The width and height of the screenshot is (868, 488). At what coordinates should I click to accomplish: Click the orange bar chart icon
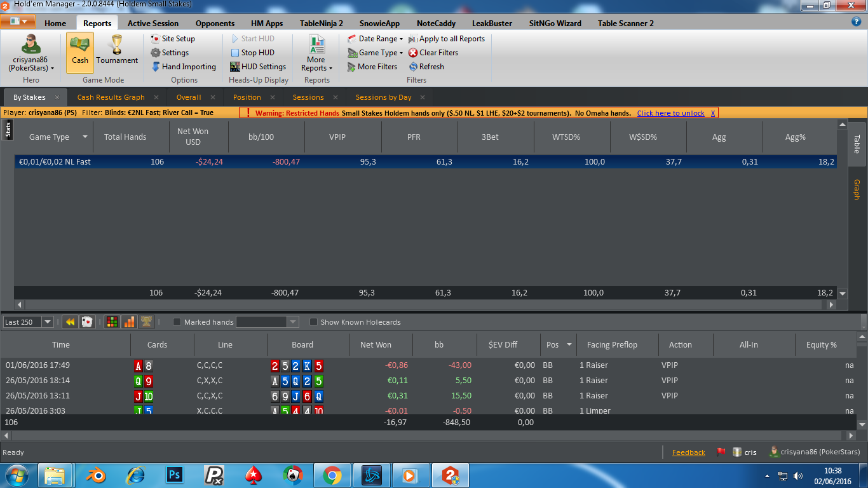tap(129, 322)
